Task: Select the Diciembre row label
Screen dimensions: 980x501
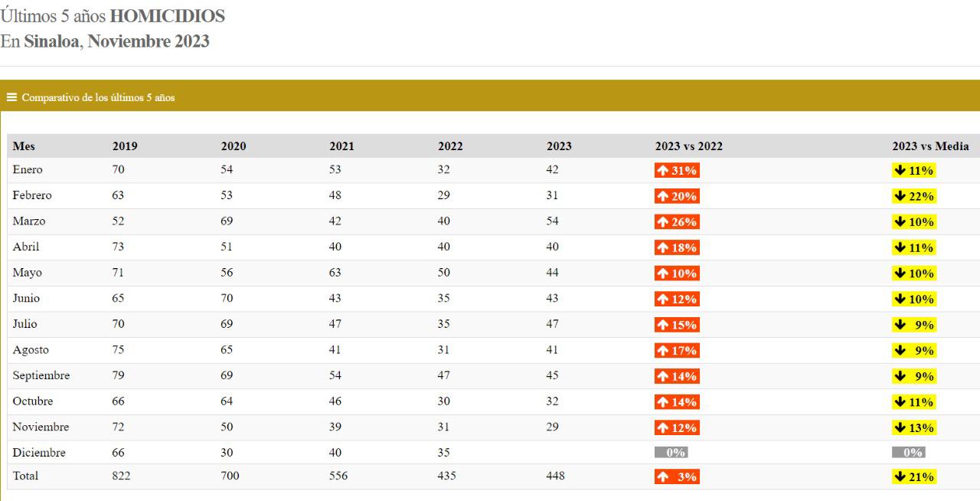Action: 39,453
